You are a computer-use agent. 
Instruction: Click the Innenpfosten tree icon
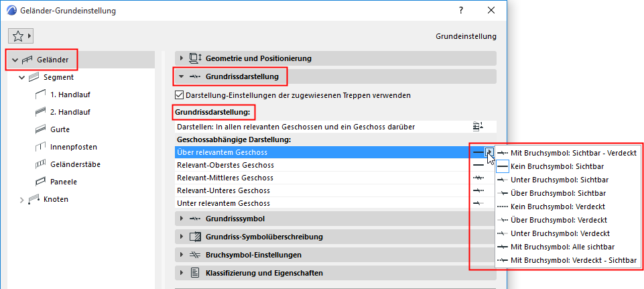coord(39,147)
